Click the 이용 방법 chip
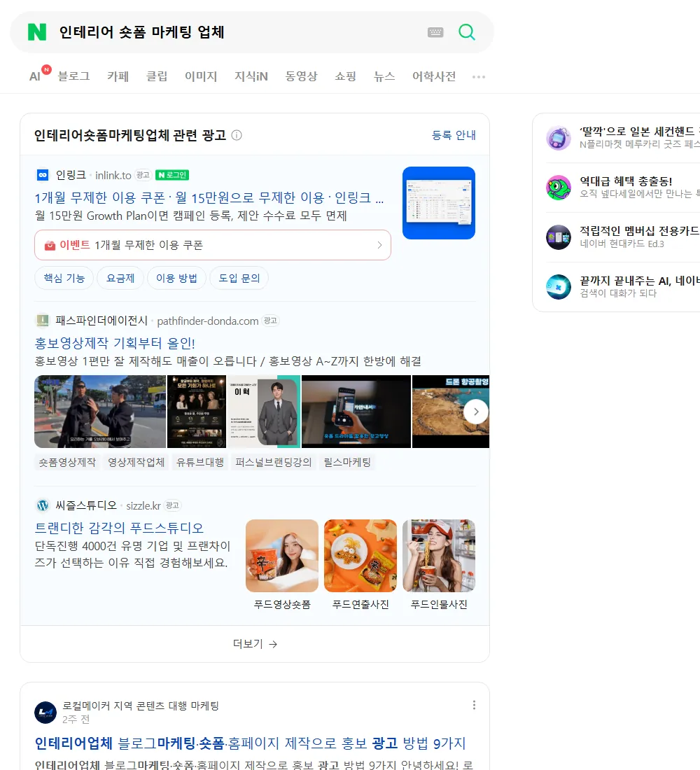 176,278
